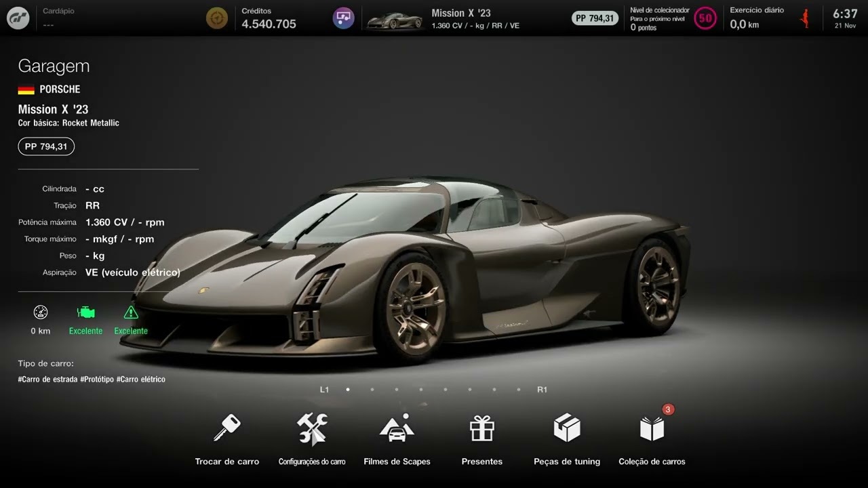Click the Nível de colecionador label
Viewport: 868px width, 488px height.
click(660, 10)
